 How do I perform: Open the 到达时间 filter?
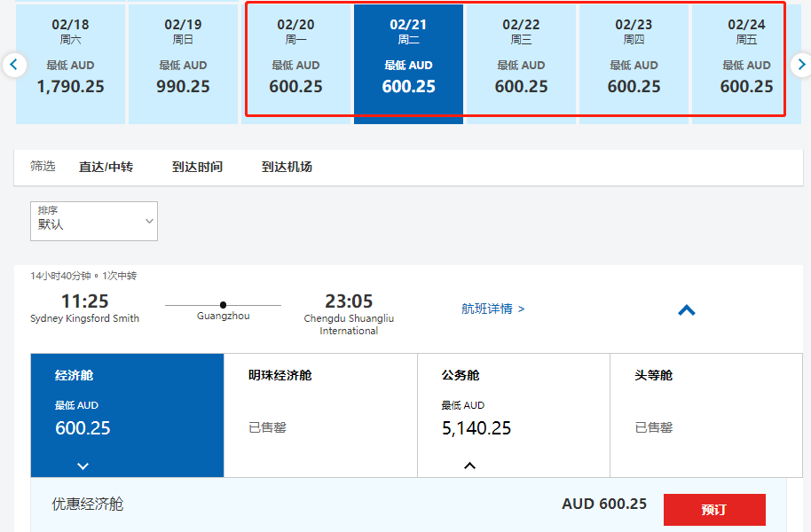(x=197, y=167)
